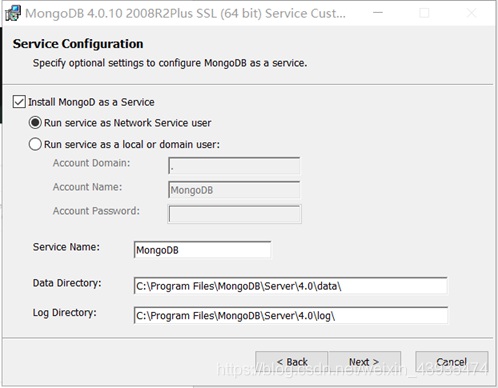This screenshot has width=498, height=388.
Task: Minimize the MongoDB installer window
Action: coord(378,13)
